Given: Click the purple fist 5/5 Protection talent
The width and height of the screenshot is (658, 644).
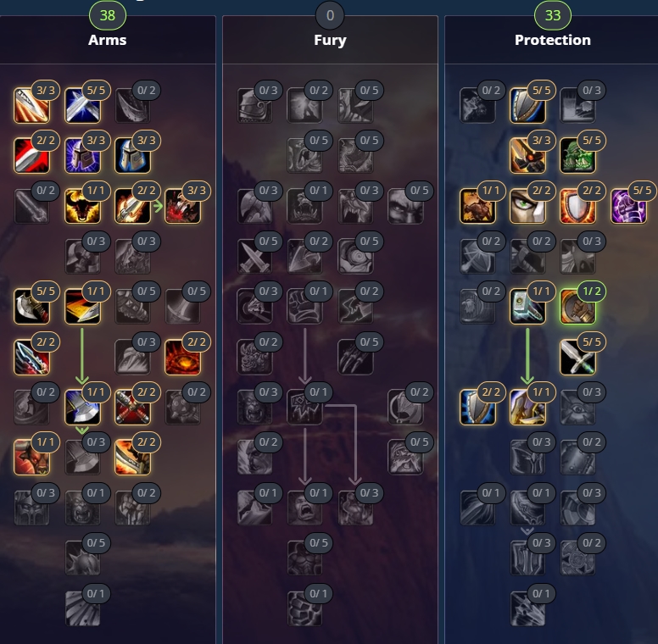Looking at the screenshot, I should click(628, 206).
